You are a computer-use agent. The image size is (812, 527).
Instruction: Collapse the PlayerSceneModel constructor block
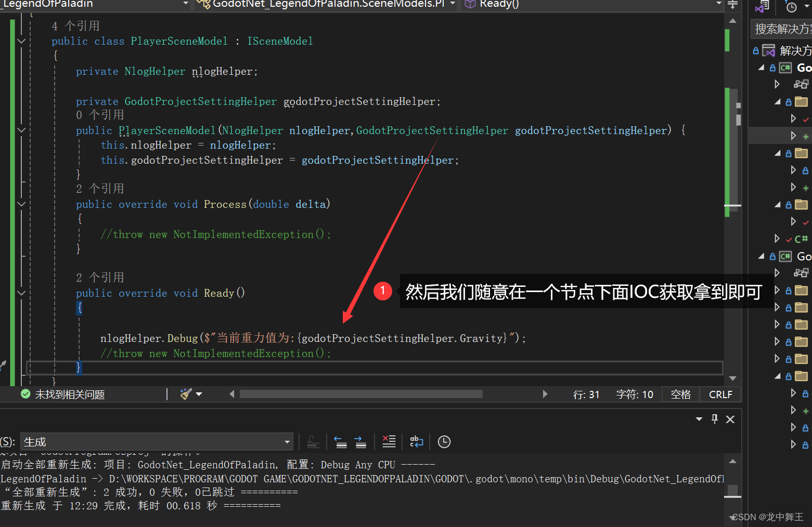coord(21,130)
